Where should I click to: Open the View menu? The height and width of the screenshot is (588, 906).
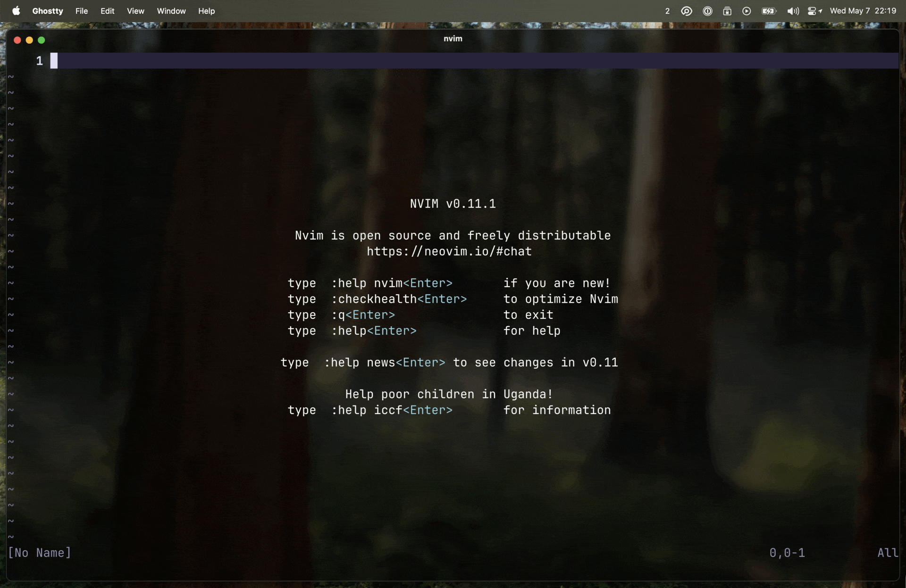pyautogui.click(x=135, y=11)
